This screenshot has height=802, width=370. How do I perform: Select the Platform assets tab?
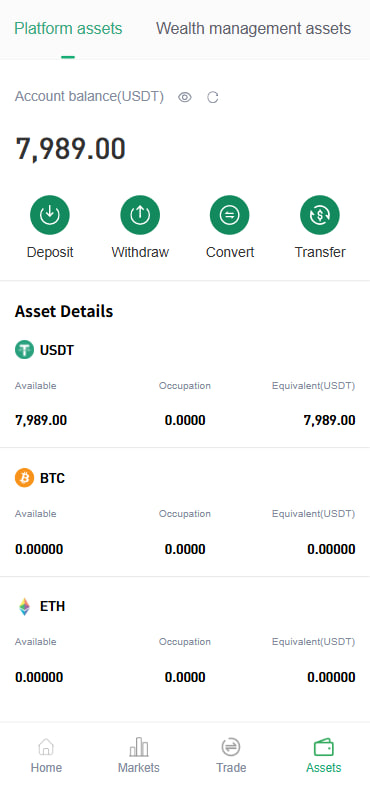(x=68, y=28)
